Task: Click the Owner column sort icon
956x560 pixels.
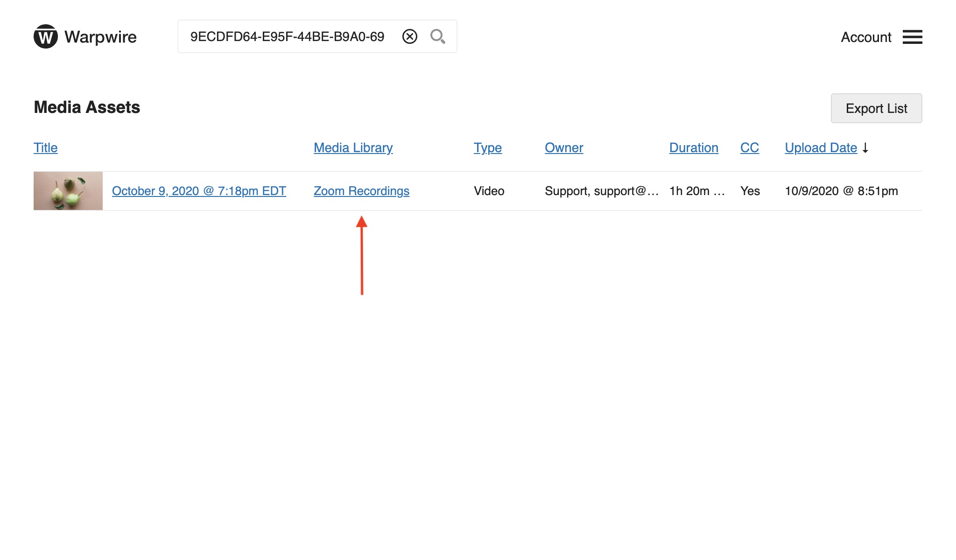Action: coord(564,147)
